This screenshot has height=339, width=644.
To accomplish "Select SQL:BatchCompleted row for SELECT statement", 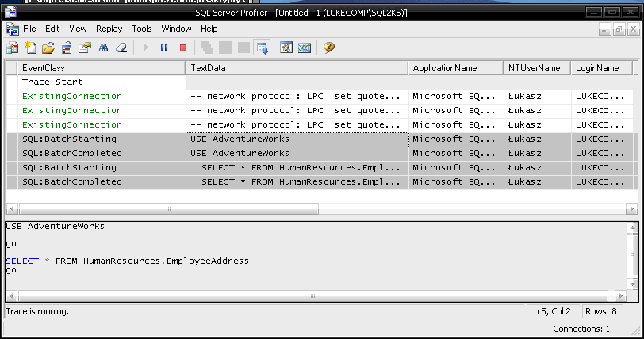I will [x=320, y=182].
